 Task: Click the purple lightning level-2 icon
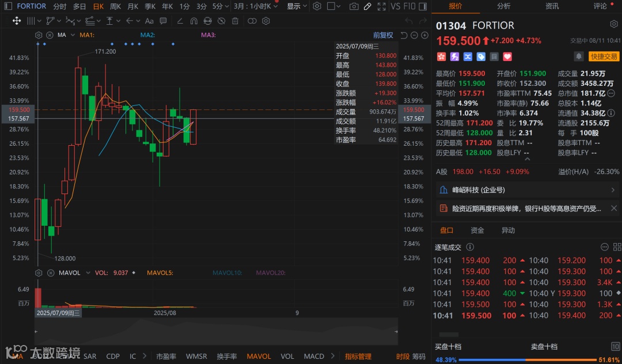coord(454,56)
